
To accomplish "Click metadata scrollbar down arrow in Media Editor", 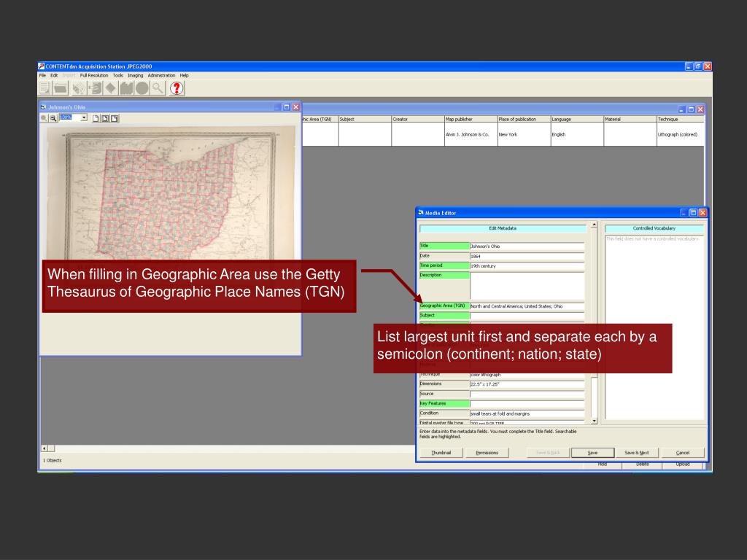I will pyautogui.click(x=594, y=421).
